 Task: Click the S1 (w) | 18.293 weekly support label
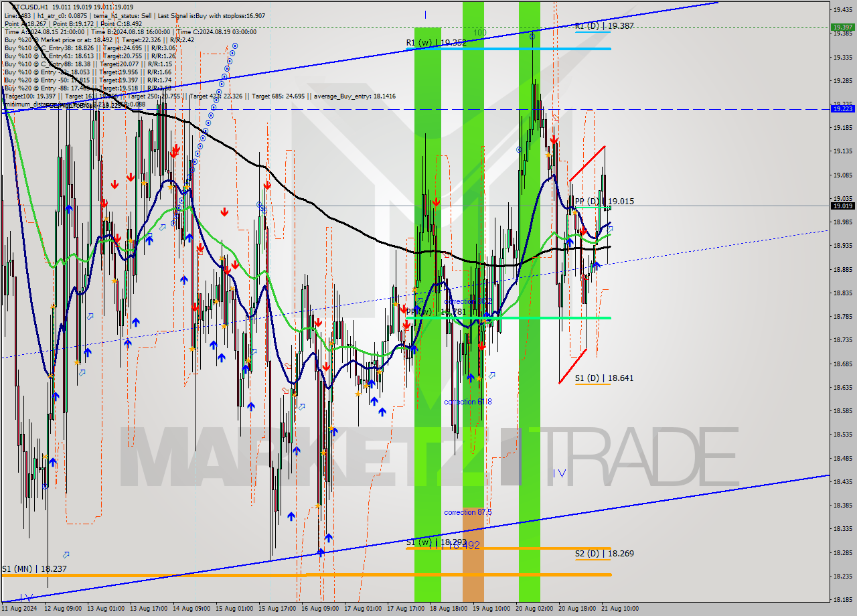tap(435, 542)
